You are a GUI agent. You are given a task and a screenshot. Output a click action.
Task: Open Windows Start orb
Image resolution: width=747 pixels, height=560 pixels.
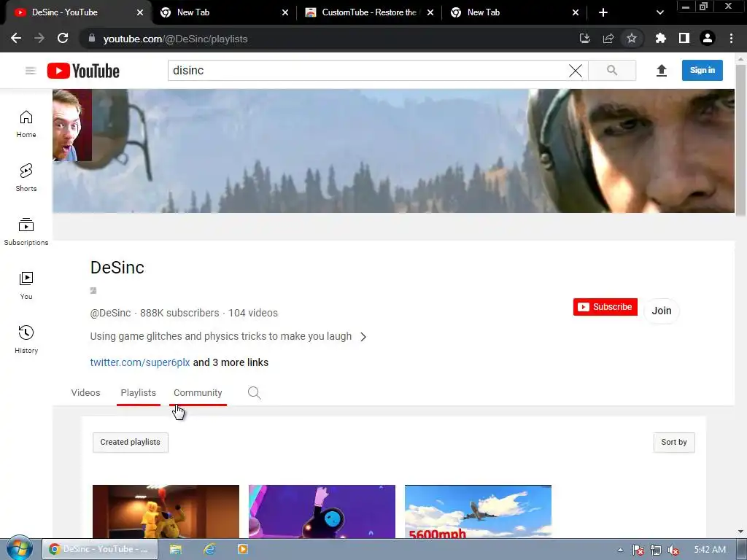[x=19, y=548]
